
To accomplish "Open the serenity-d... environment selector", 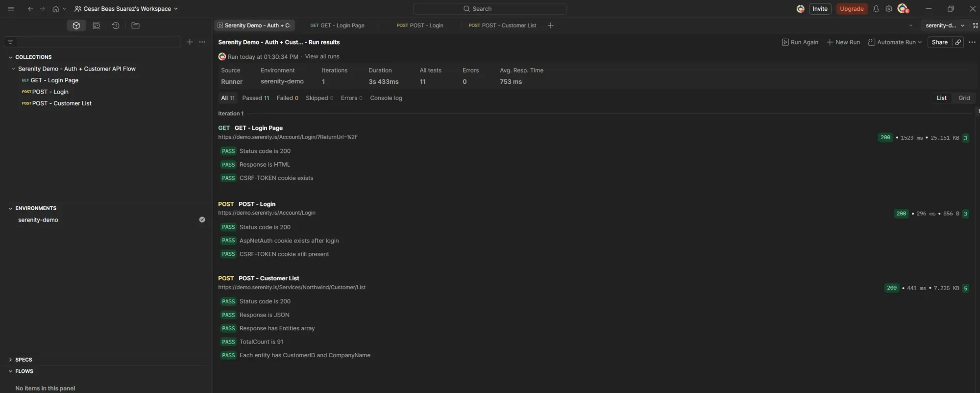I will tap(945, 25).
